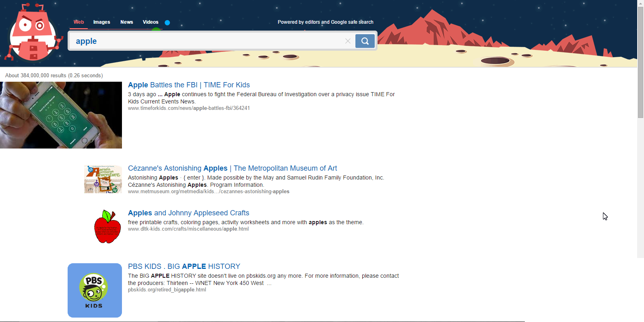The image size is (644, 322).
Task: Switch to the Images tab
Action: 101,22
